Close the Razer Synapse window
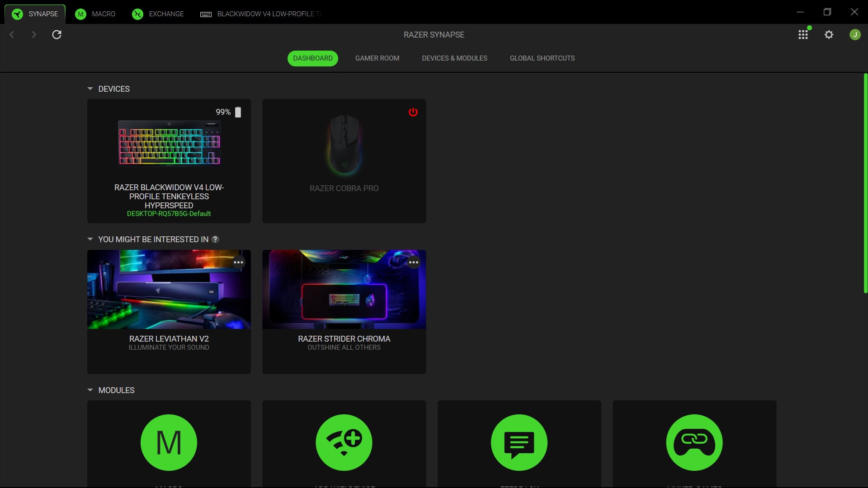 click(854, 12)
